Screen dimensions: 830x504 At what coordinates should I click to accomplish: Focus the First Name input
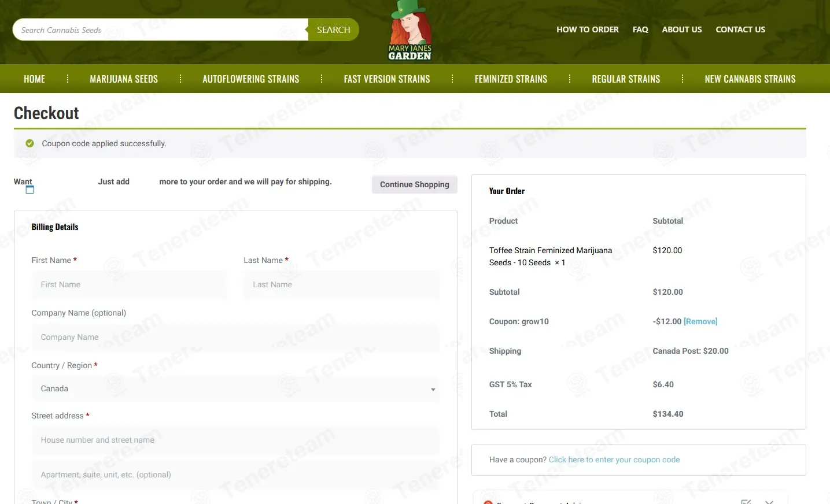(x=129, y=285)
